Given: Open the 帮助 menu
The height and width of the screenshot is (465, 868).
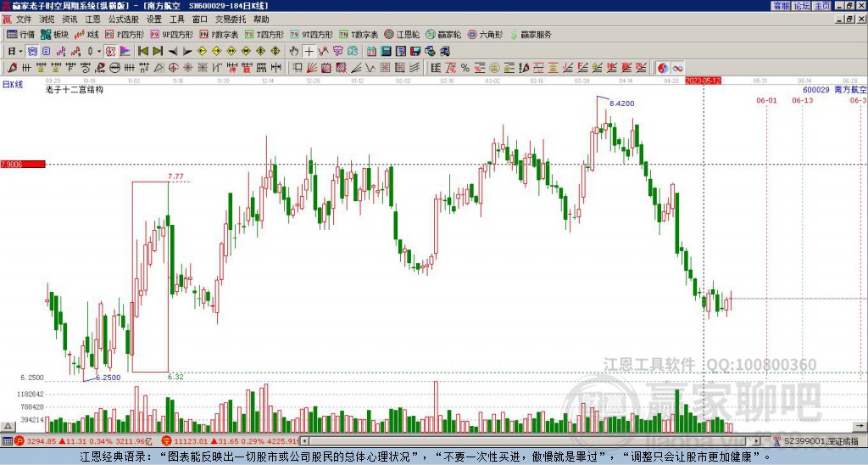Looking at the screenshot, I should click(261, 20).
